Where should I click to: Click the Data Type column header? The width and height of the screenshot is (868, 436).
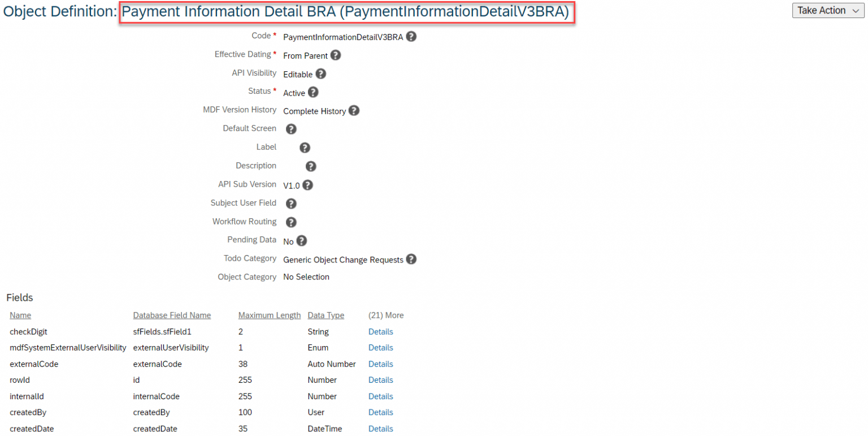325,316
